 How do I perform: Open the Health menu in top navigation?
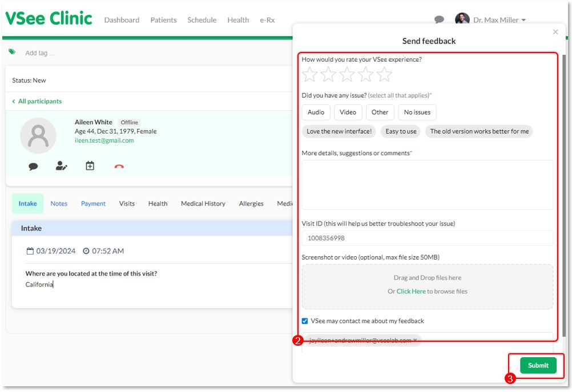click(238, 20)
